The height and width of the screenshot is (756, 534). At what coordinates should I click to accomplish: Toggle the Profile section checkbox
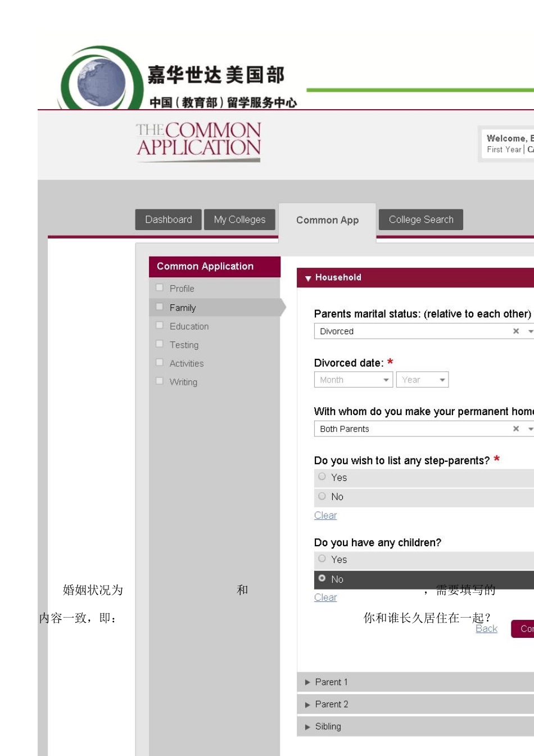(x=160, y=288)
